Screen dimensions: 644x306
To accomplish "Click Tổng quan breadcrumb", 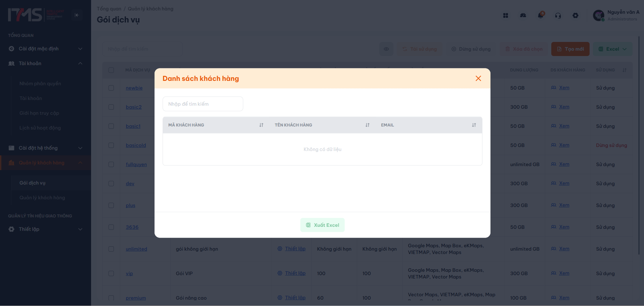I will click(x=109, y=9).
